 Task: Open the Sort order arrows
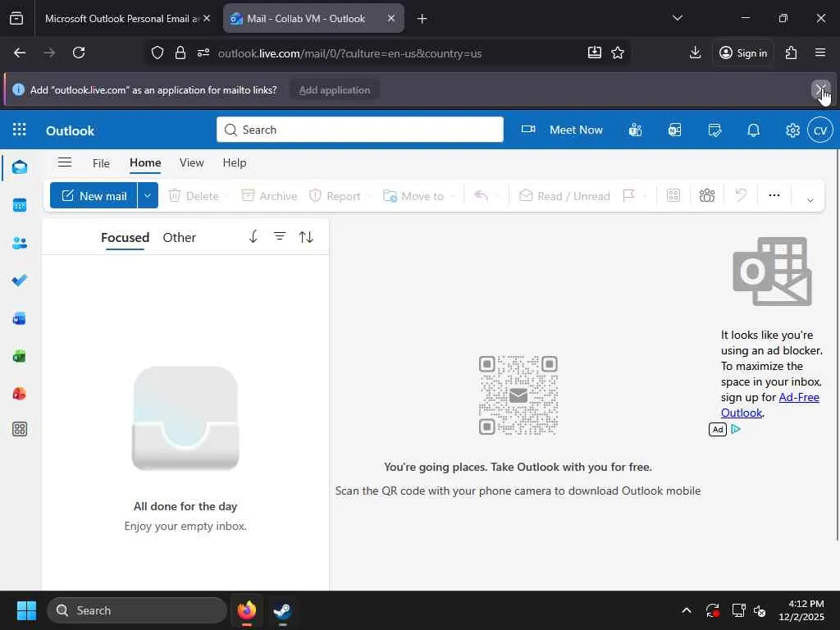pos(306,236)
